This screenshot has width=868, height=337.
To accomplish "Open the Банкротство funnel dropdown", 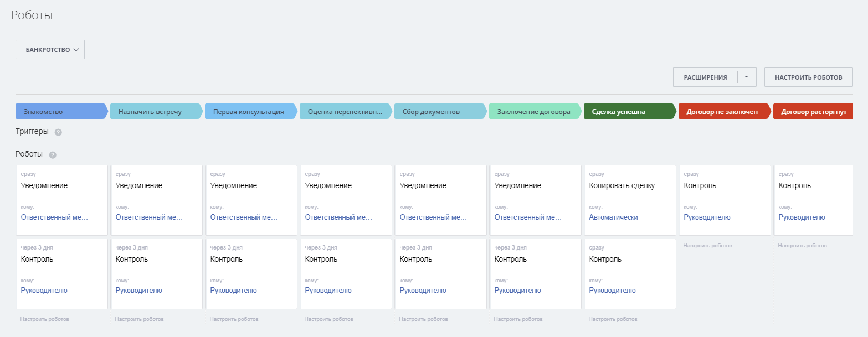I will pyautogui.click(x=50, y=50).
